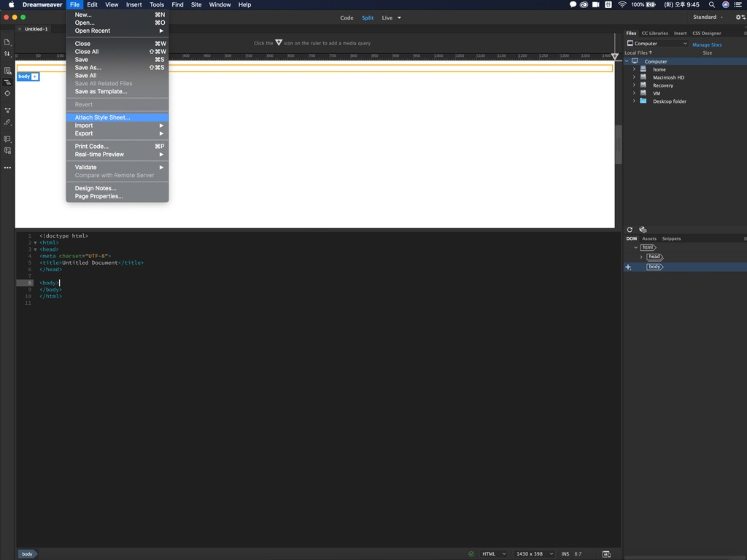Click the Apply Comment icon

click(7, 139)
